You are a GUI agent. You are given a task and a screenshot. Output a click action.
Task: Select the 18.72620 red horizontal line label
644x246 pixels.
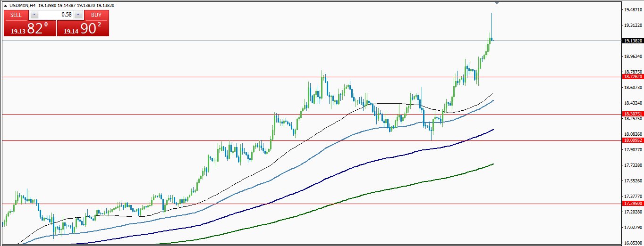pos(633,76)
